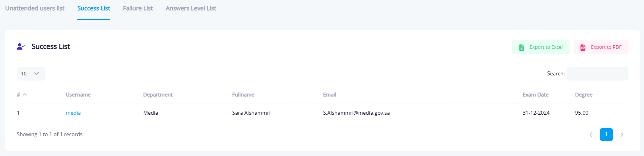The image size is (644, 156).
Task: Go to the previous page arrow
Action: click(x=591, y=135)
